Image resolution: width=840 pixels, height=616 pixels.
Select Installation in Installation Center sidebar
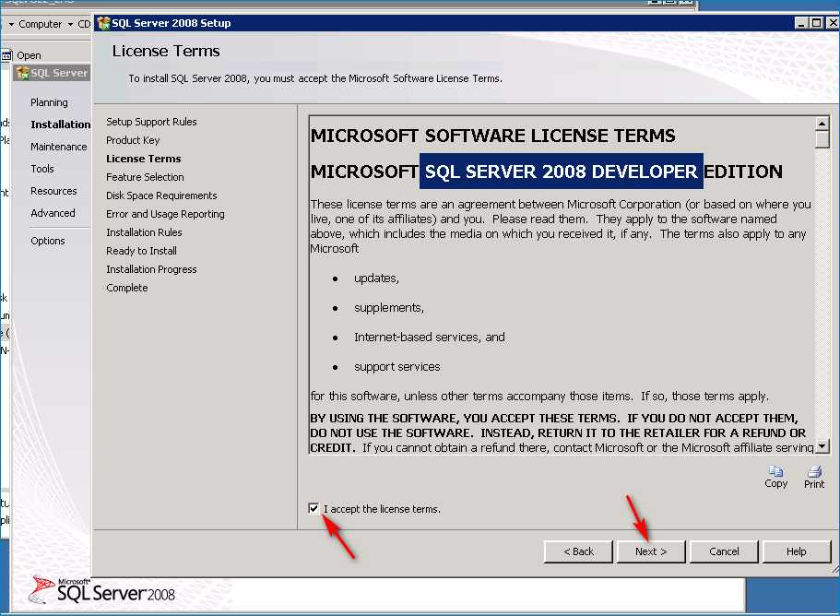(61, 124)
